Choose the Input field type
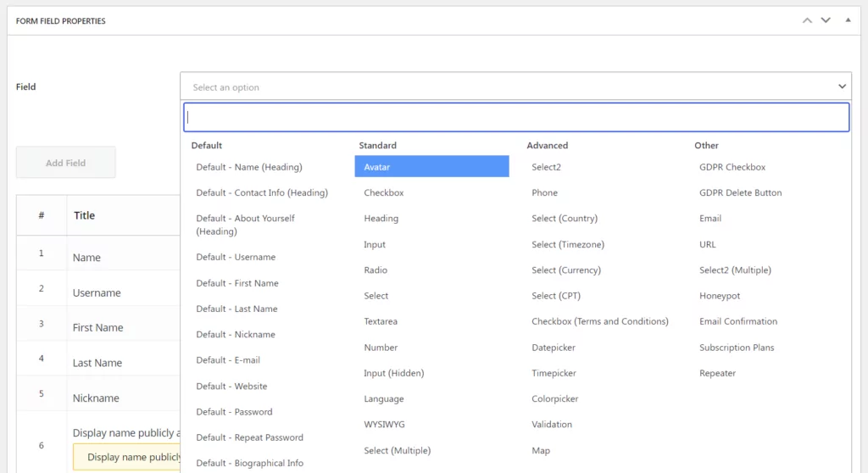The width and height of the screenshot is (868, 473). point(374,244)
